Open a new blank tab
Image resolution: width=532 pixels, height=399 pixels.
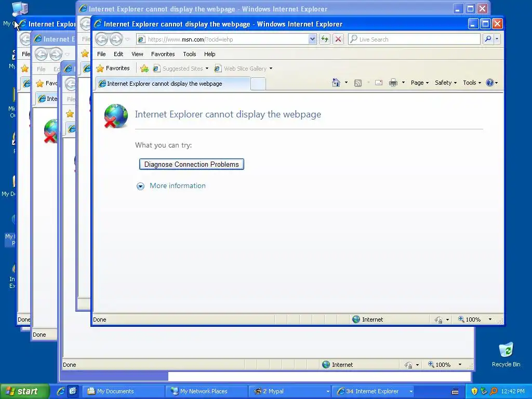pyautogui.click(x=258, y=84)
